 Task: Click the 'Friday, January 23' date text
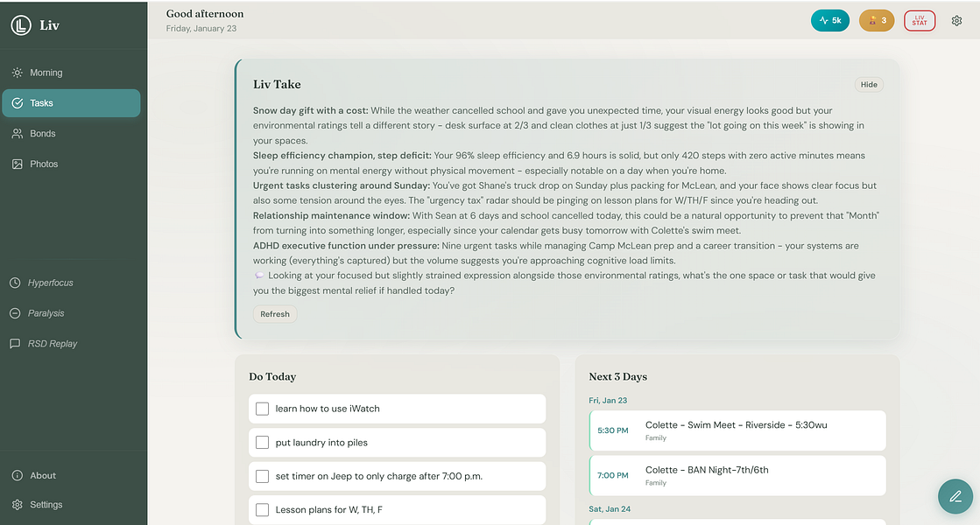click(201, 29)
